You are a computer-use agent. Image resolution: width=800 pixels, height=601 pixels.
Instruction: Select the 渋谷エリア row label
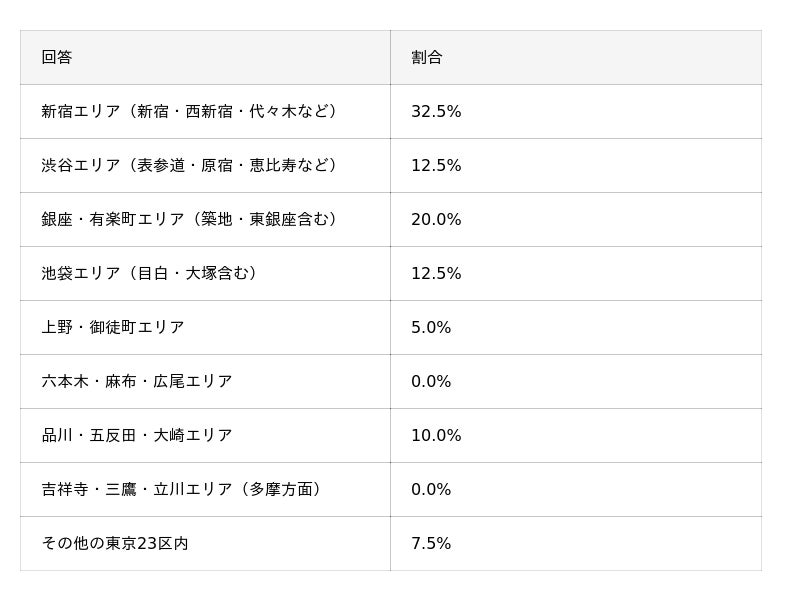coord(190,166)
